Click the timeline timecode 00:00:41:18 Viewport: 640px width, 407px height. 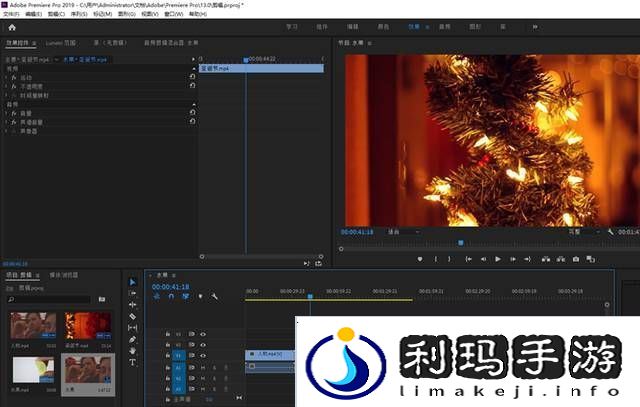pyautogui.click(x=171, y=286)
